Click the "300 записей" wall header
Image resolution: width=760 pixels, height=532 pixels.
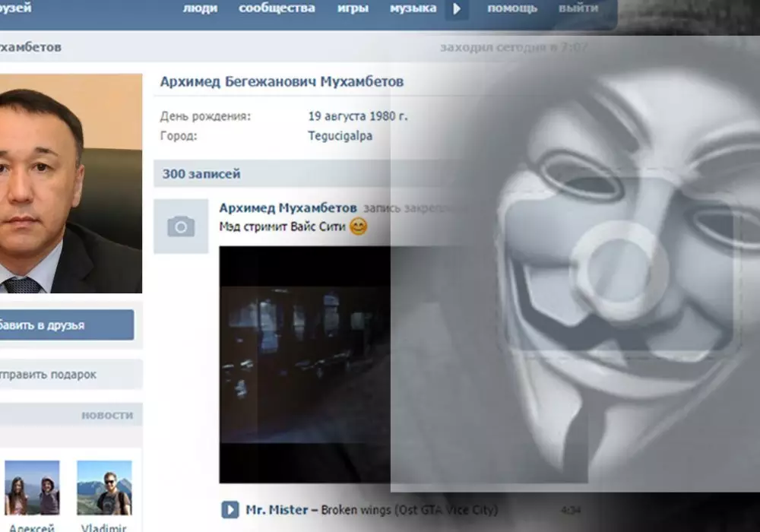tap(201, 174)
